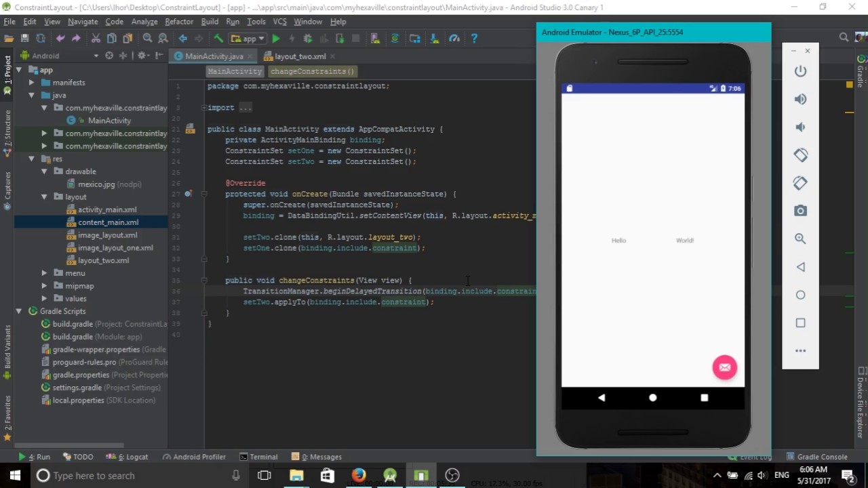Click emulator zoom magnifier icon
This screenshot has height=488, width=868.
pyautogui.click(x=800, y=239)
